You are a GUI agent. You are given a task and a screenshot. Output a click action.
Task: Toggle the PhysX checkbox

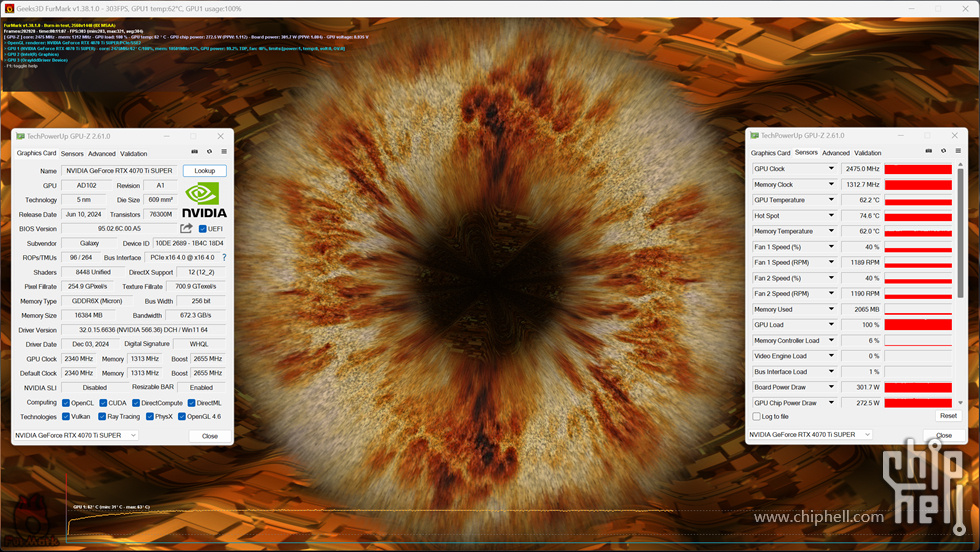coord(149,417)
